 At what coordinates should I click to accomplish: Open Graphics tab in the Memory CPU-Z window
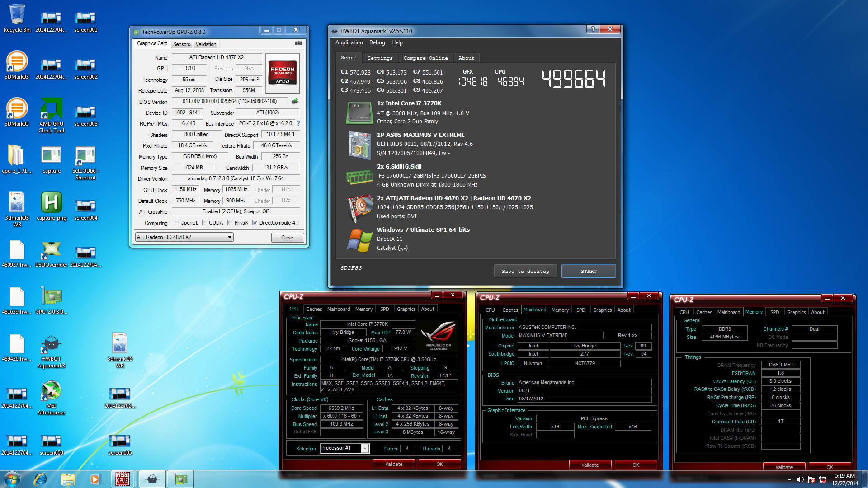tap(796, 312)
